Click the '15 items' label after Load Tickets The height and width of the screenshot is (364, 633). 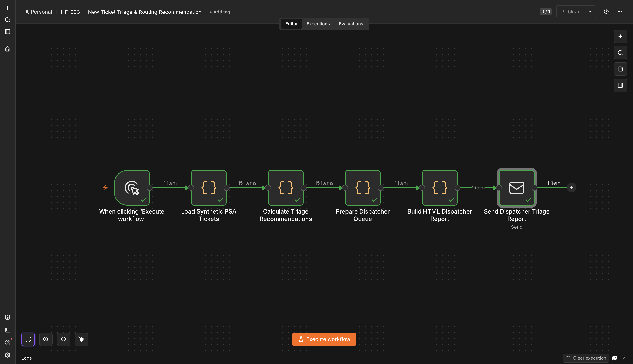pyautogui.click(x=247, y=183)
